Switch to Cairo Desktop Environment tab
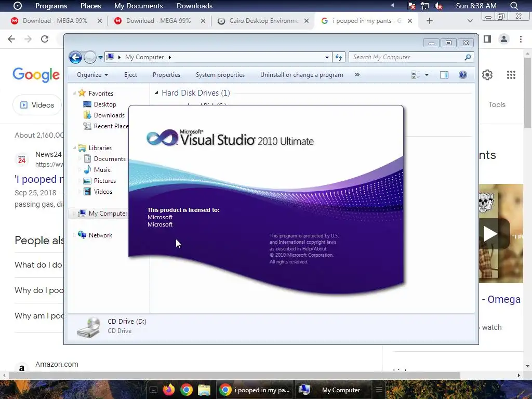 tap(263, 21)
